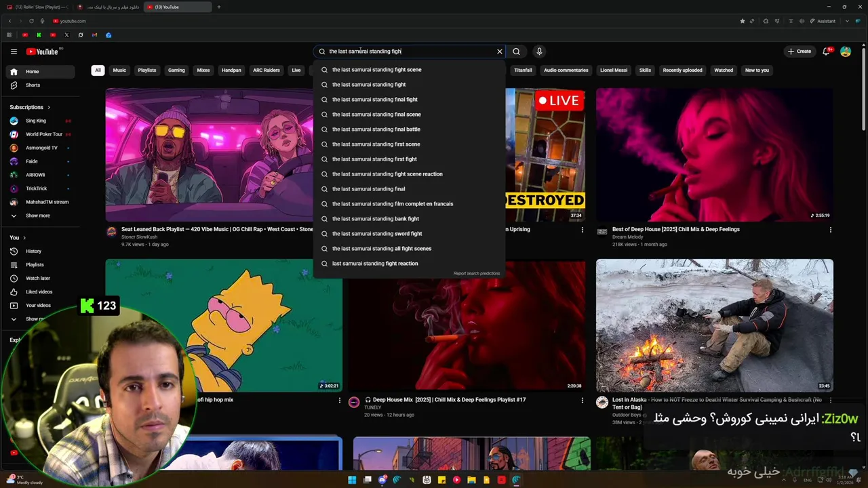Viewport: 868px width, 488px height.
Task: Open Watch later in the sidebar
Action: tap(42, 278)
